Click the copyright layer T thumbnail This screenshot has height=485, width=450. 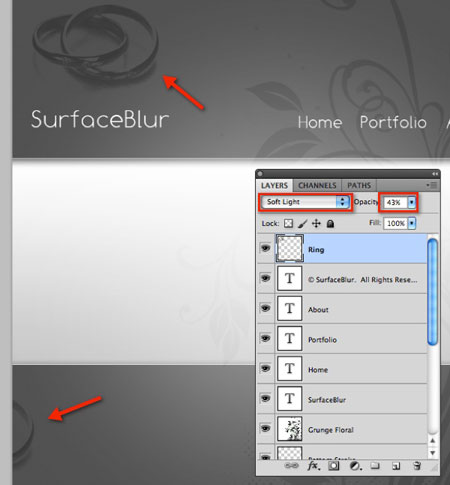[x=290, y=278]
